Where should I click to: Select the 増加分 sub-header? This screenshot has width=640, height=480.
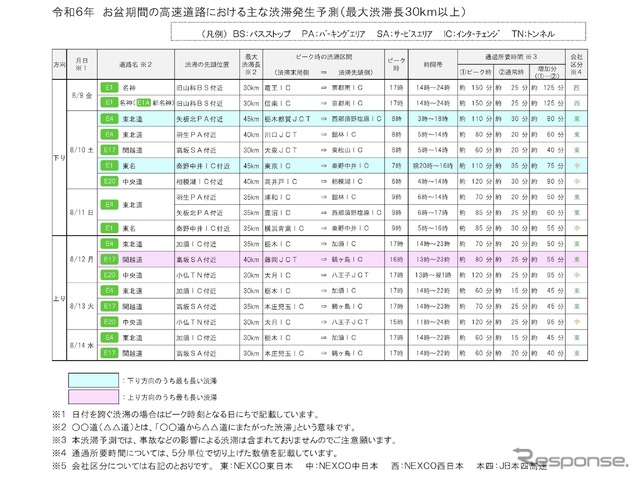pyautogui.click(x=547, y=72)
